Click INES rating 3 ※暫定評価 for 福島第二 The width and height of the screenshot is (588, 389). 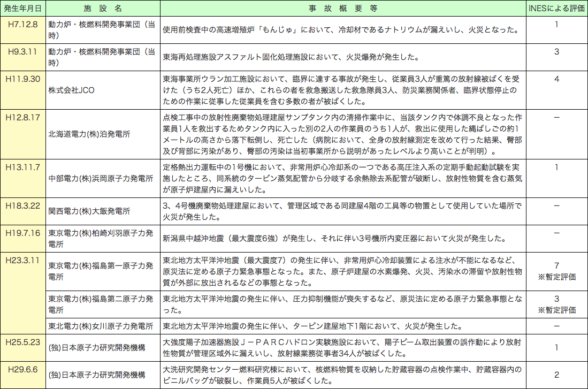[x=556, y=304]
